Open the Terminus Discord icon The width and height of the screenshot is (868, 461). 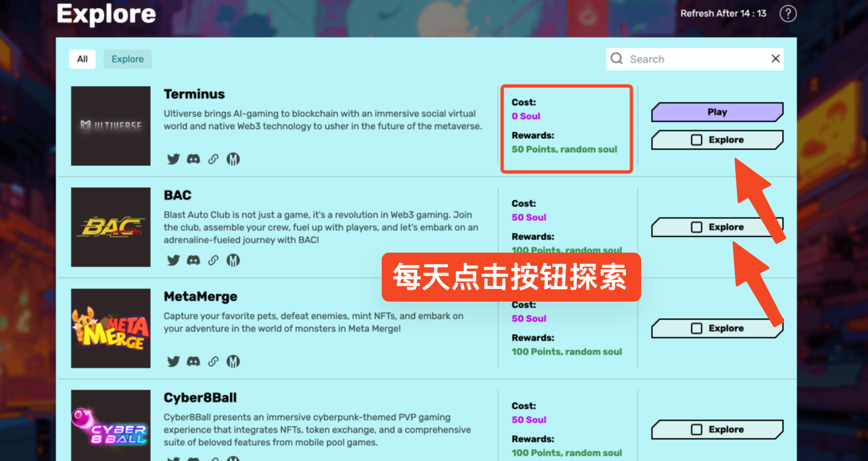pyautogui.click(x=193, y=159)
